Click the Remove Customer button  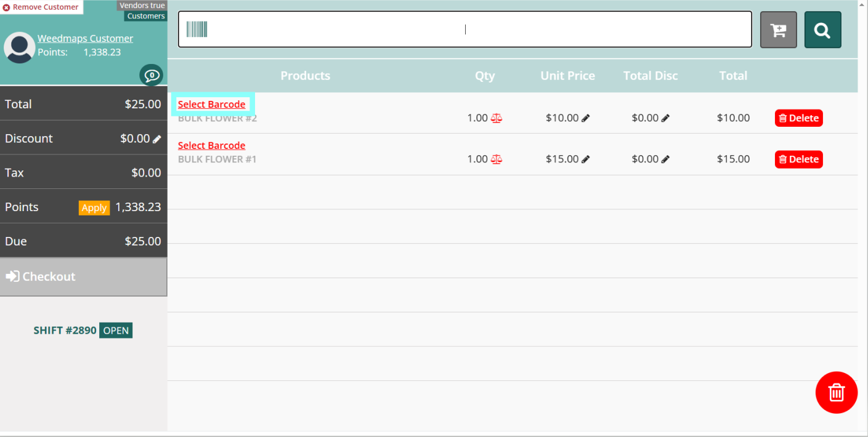tap(41, 7)
